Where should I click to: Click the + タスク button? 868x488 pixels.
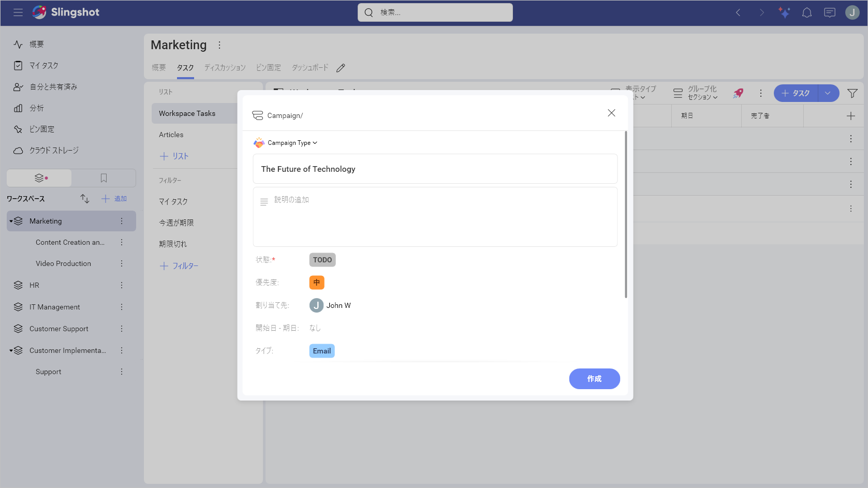point(796,93)
